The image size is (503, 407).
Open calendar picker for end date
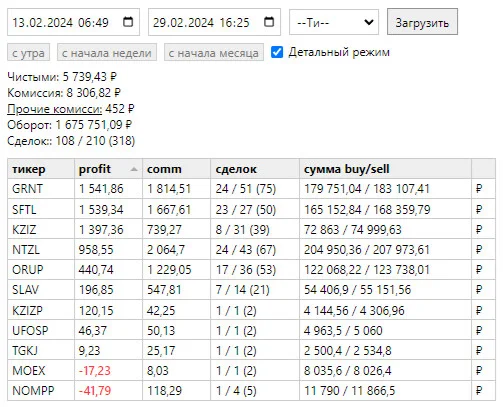pyautogui.click(x=269, y=22)
